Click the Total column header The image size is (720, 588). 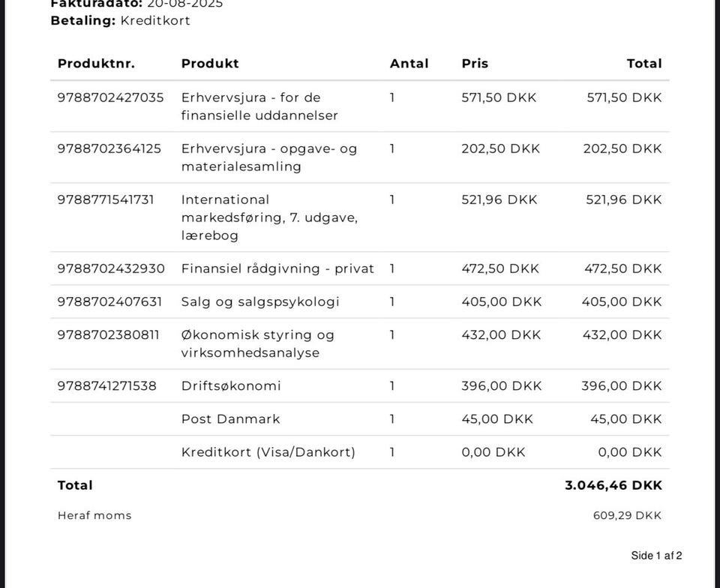point(644,64)
